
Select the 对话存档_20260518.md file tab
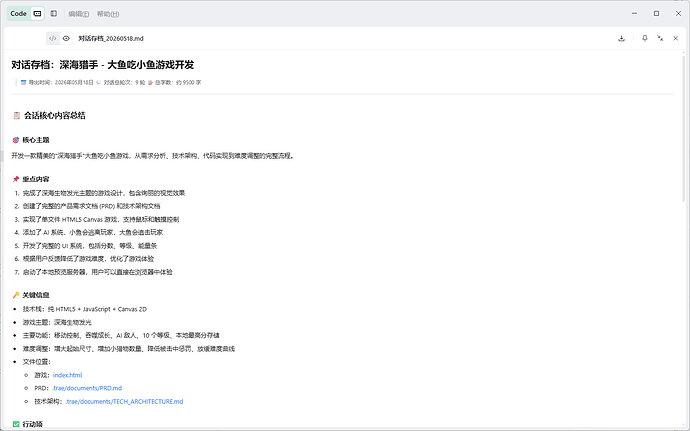click(x=111, y=38)
